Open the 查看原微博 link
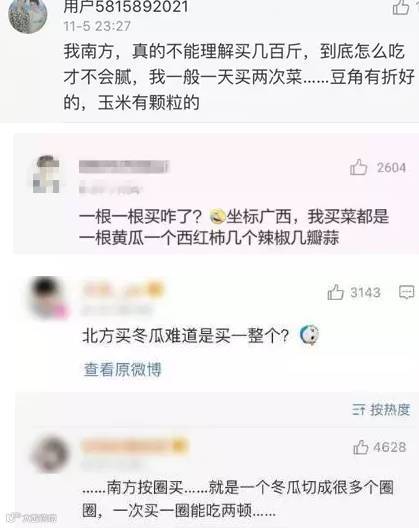Viewport: 419px width, 528px height. pyautogui.click(x=123, y=369)
